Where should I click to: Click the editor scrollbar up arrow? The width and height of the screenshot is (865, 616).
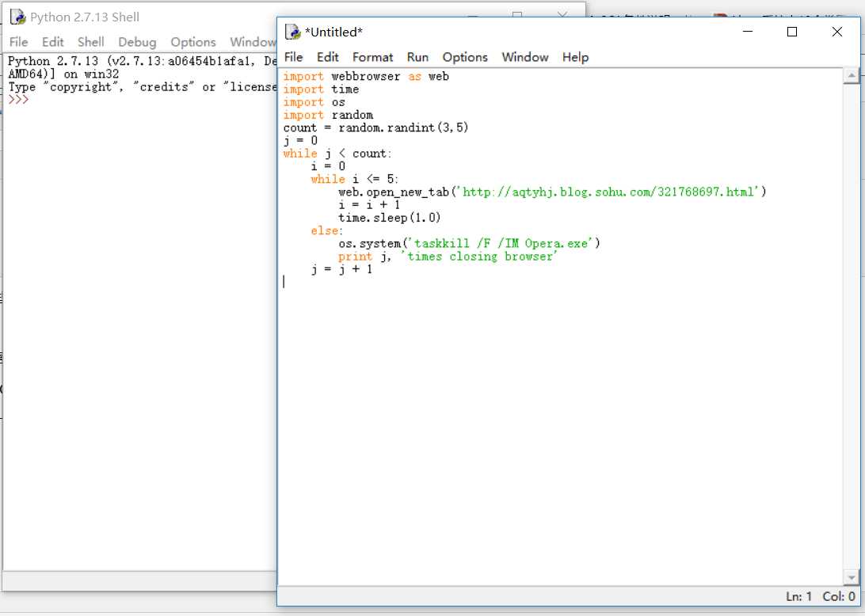(x=852, y=75)
